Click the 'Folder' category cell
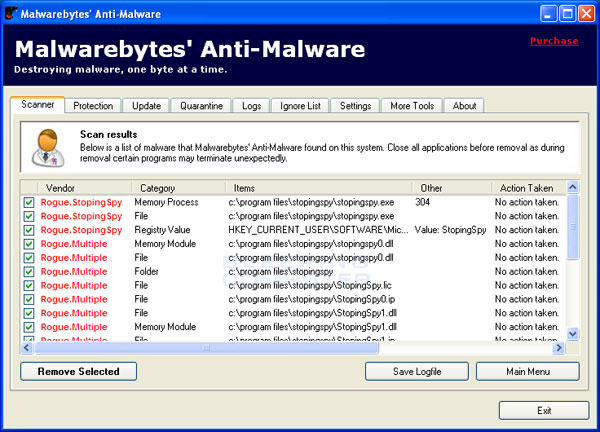Screen dimensions: 600x432 click(146, 272)
